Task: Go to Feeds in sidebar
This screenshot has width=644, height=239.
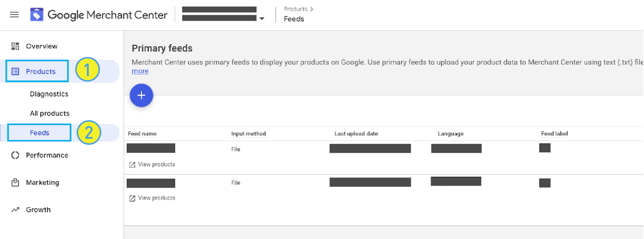Action: click(39, 133)
